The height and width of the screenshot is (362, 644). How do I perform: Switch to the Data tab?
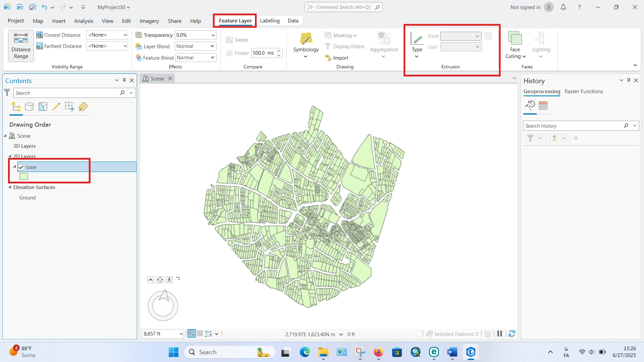click(x=293, y=21)
